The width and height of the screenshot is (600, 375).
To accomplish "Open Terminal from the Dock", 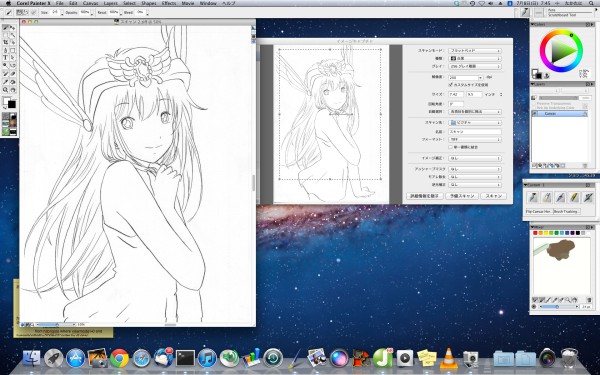I will coord(185,359).
